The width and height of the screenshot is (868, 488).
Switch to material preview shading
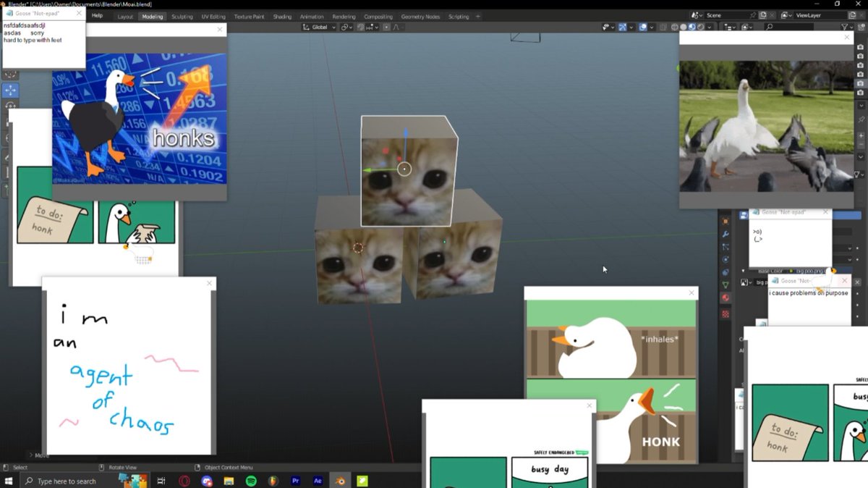coord(692,27)
